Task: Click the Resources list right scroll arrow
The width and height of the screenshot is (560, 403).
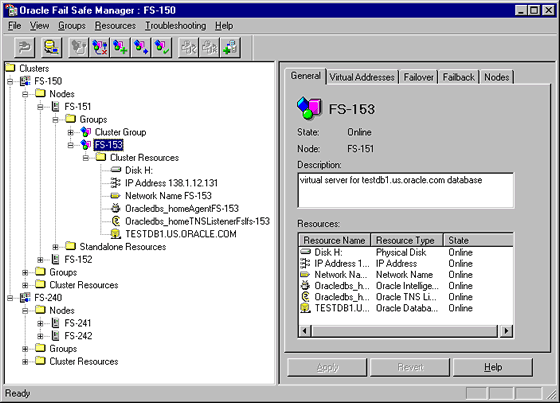Action: pyautogui.click(x=506, y=331)
